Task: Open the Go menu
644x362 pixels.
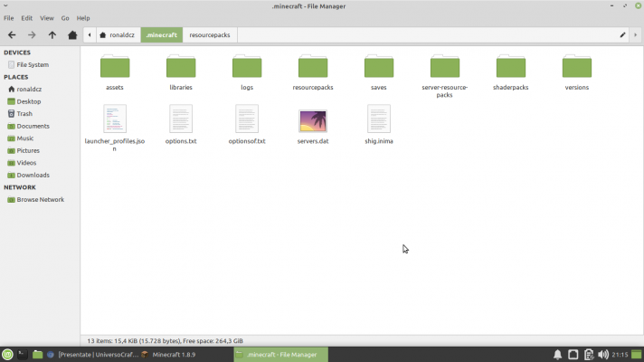Action: [x=65, y=18]
